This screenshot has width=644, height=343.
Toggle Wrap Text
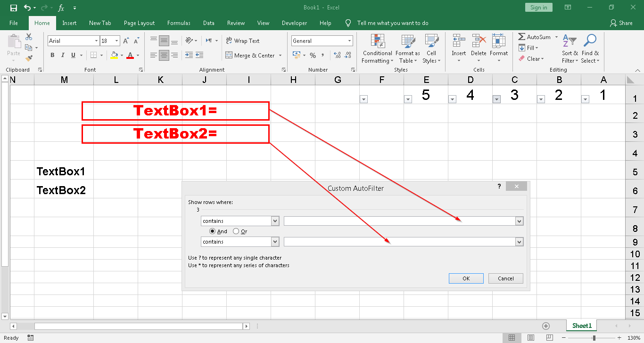click(243, 41)
